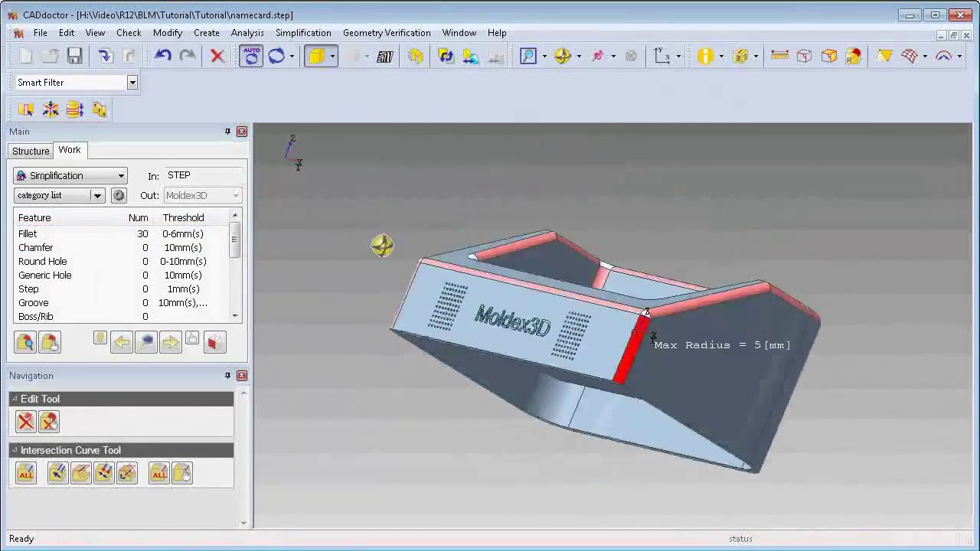Click the Threshold column header
The height and width of the screenshot is (551, 980).
click(x=183, y=217)
